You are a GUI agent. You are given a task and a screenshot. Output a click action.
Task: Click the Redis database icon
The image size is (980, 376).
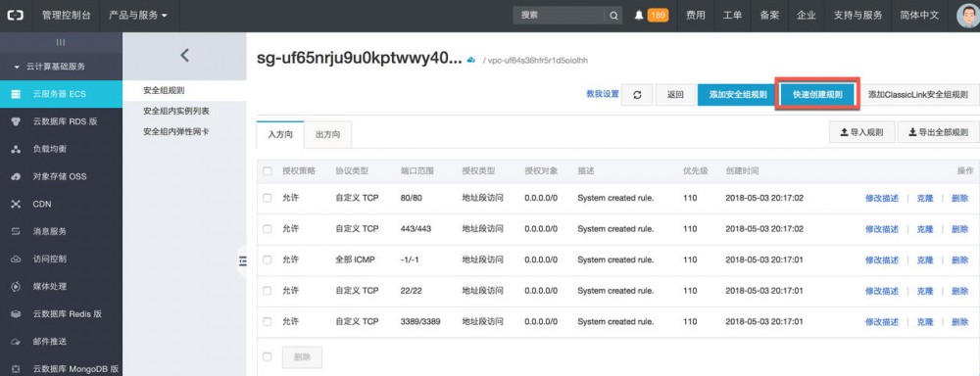coord(17,314)
